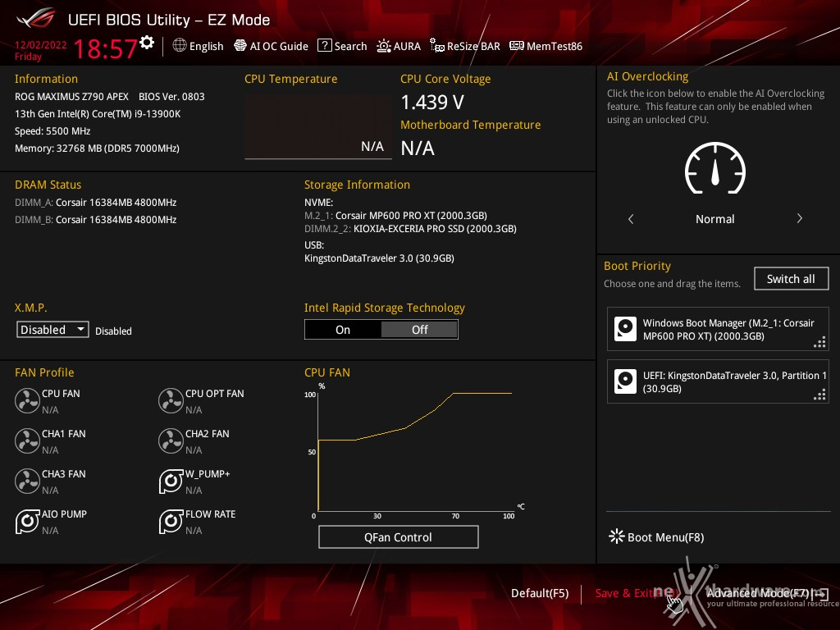Select the W_PUMP+ icon
This screenshot has width=840, height=630.
pyautogui.click(x=171, y=481)
